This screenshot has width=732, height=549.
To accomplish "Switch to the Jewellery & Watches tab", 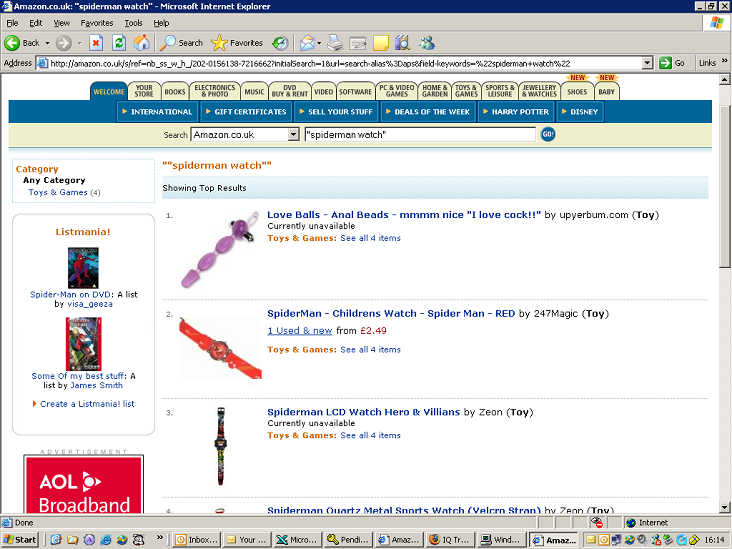I will point(539,91).
